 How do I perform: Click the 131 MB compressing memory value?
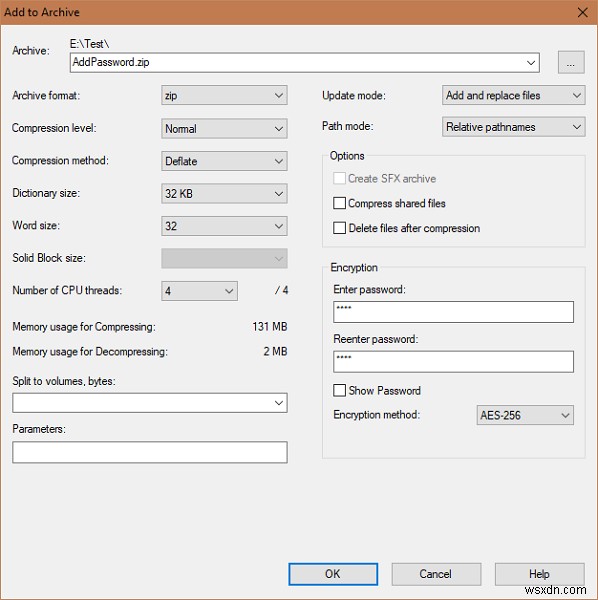coord(270,327)
